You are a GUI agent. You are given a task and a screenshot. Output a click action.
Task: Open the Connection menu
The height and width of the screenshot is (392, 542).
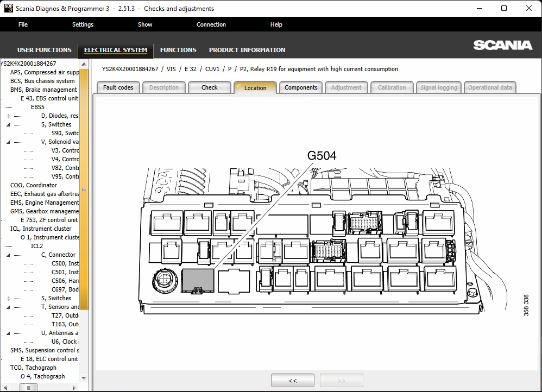(211, 24)
